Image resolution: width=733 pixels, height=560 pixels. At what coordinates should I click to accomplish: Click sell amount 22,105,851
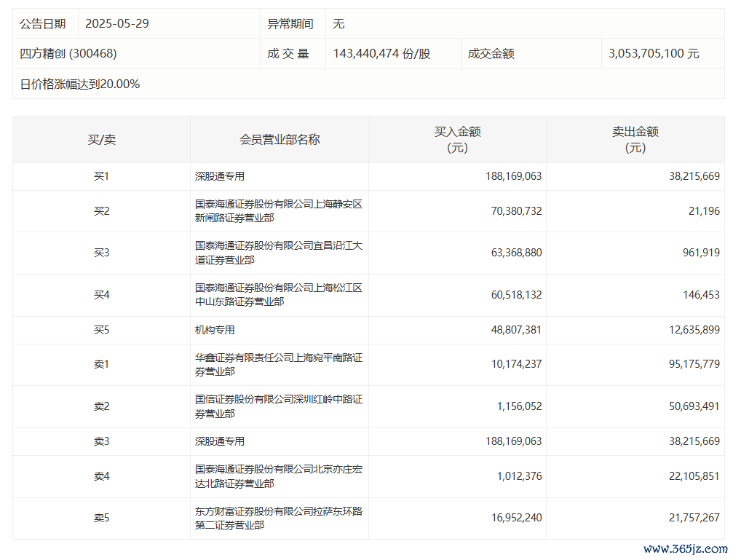(694, 477)
